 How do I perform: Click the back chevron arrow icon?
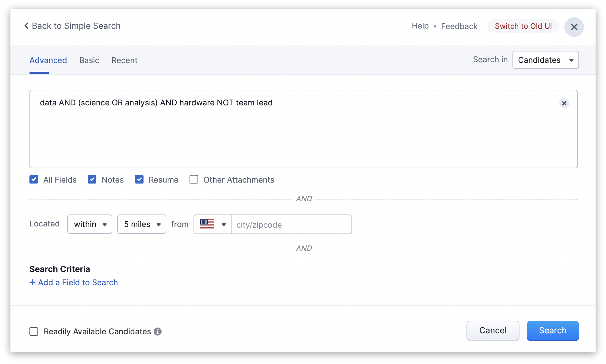(26, 26)
